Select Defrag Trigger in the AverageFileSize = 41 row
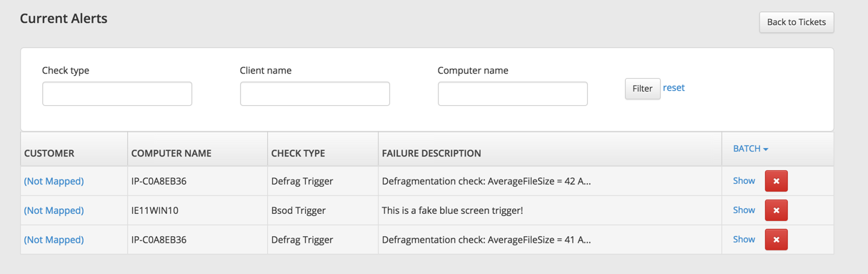868x274 pixels. 302,240
